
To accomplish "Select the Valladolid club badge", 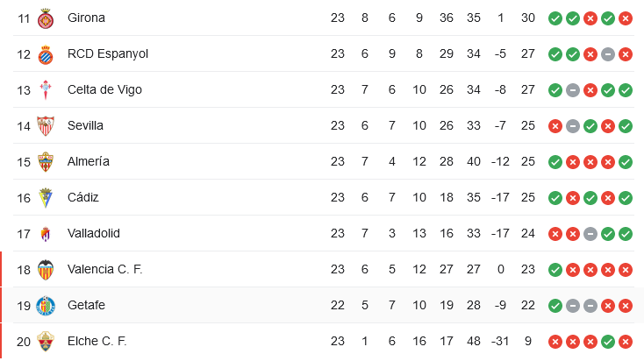I will (46, 234).
